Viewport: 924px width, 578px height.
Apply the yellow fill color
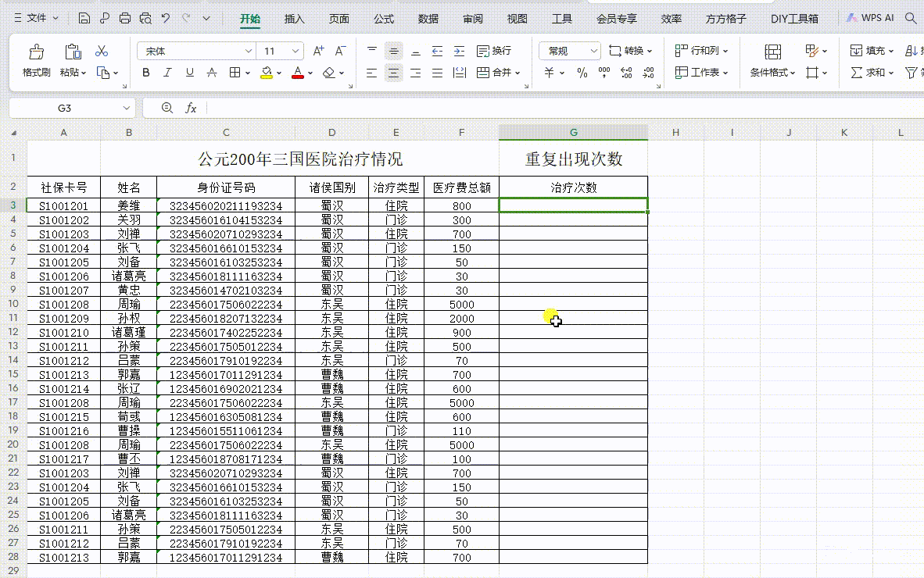click(267, 73)
